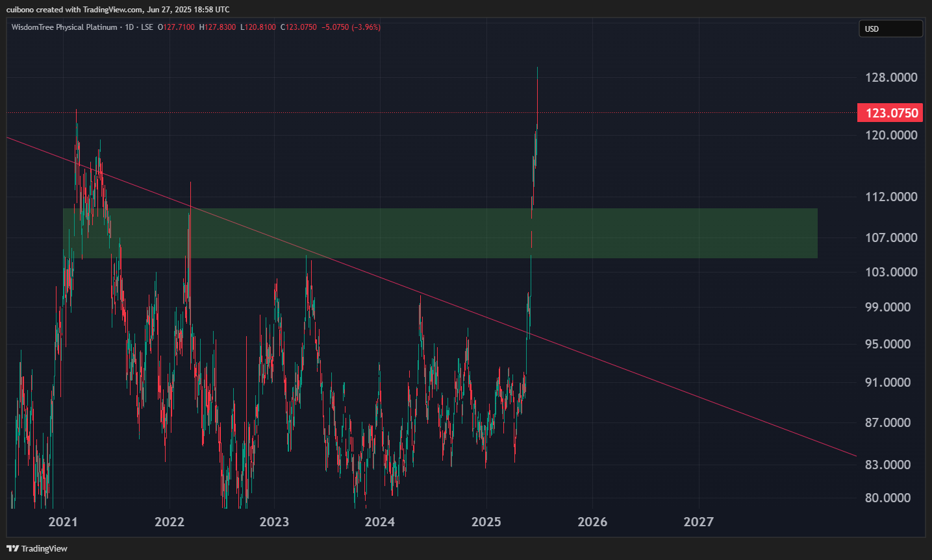Viewport: 932px width, 560px height.
Task: Click the 87.0000 price axis label
Action: (888, 422)
